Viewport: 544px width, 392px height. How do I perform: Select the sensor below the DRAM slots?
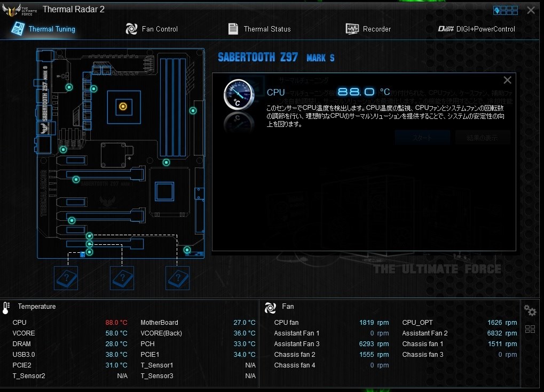[166, 162]
